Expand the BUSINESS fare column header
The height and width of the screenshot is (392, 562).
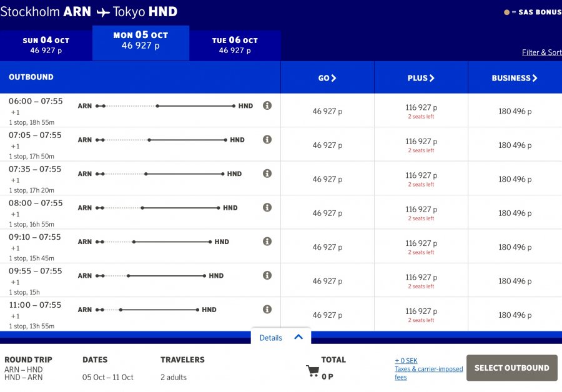515,78
